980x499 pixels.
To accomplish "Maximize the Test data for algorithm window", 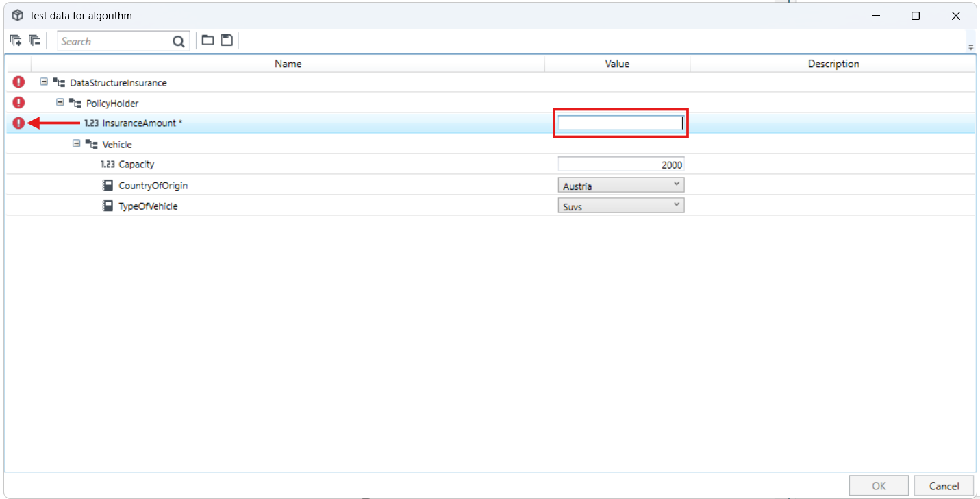I will click(x=916, y=16).
